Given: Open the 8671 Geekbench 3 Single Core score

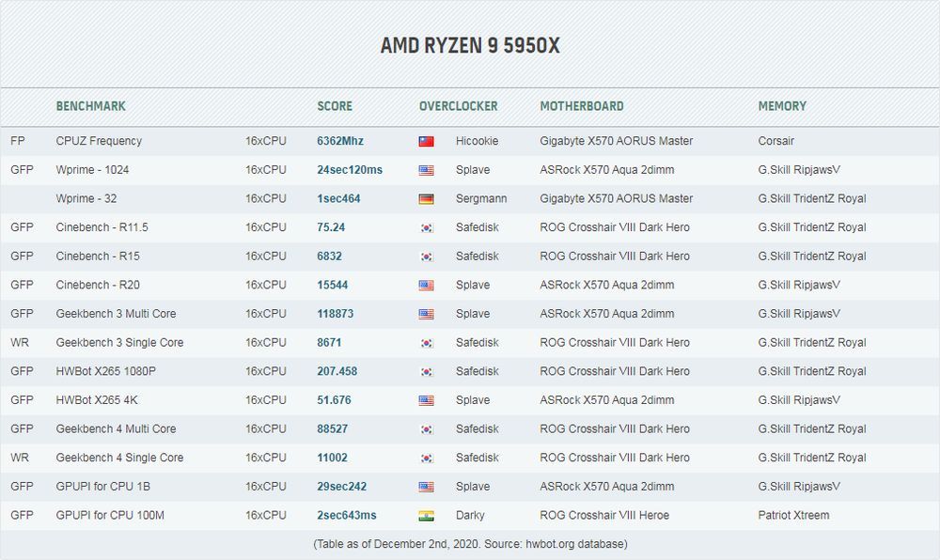Looking at the screenshot, I should [329, 342].
